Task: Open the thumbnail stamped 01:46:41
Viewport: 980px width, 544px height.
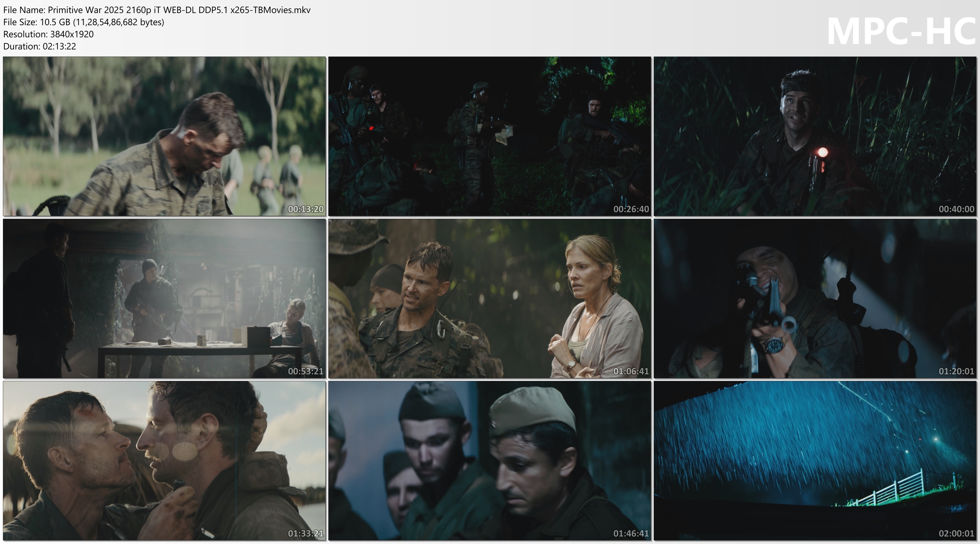Action: pyautogui.click(x=490, y=461)
